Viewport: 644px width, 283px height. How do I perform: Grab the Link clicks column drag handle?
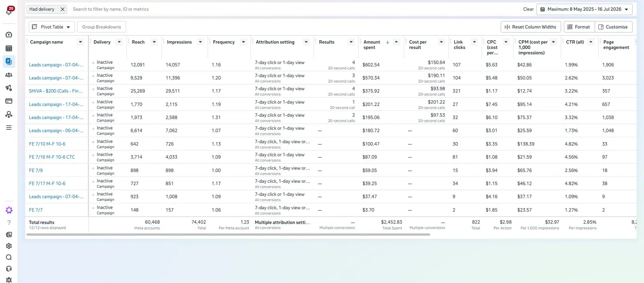pyautogui.click(x=451, y=42)
